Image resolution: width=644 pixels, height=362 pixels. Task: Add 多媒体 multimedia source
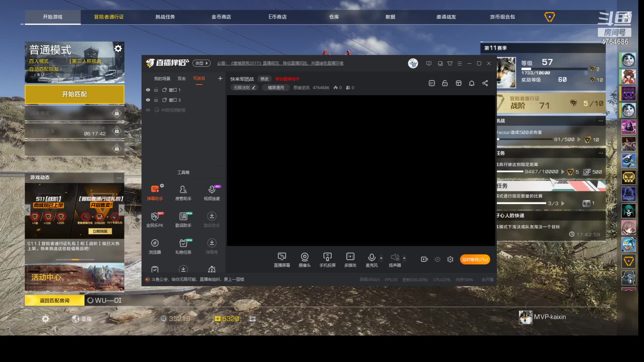(350, 260)
